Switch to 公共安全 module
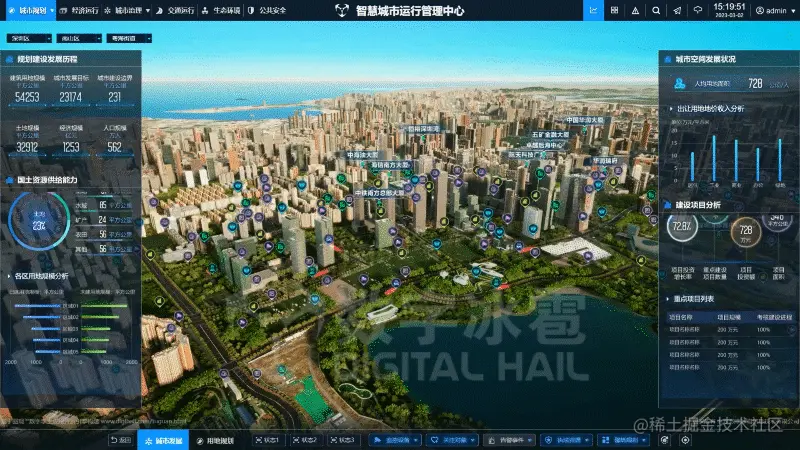800x450 pixels. (267, 10)
